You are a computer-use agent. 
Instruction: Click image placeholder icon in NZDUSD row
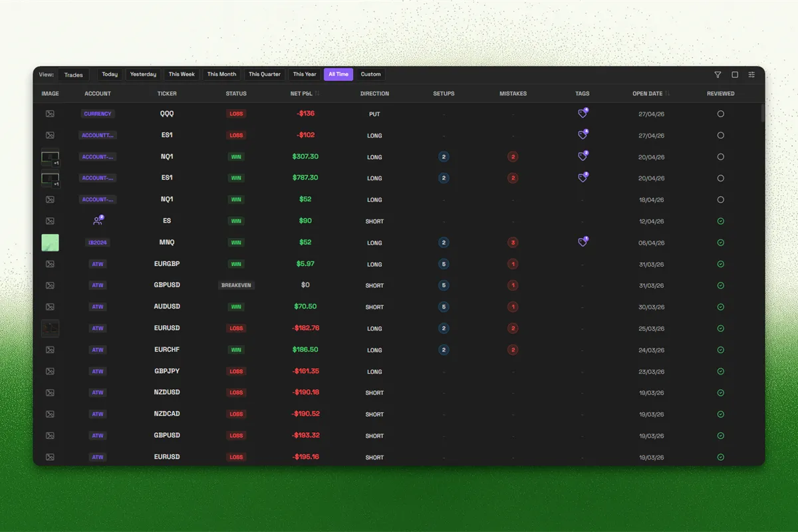(50, 392)
